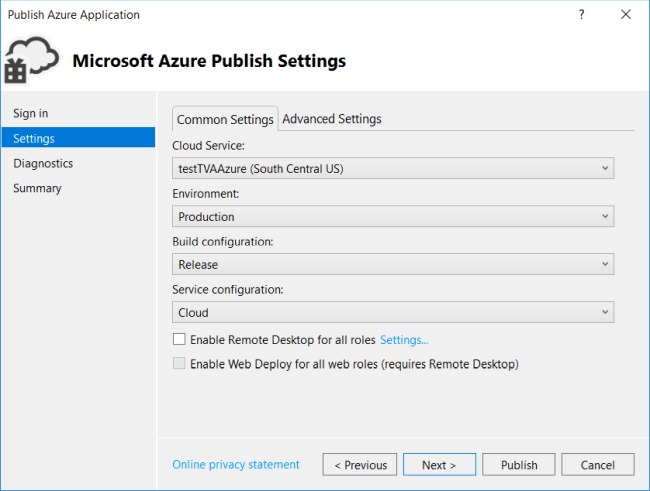Image resolution: width=650 pixels, height=491 pixels.
Task: Click the Environment label
Action: [205, 194]
